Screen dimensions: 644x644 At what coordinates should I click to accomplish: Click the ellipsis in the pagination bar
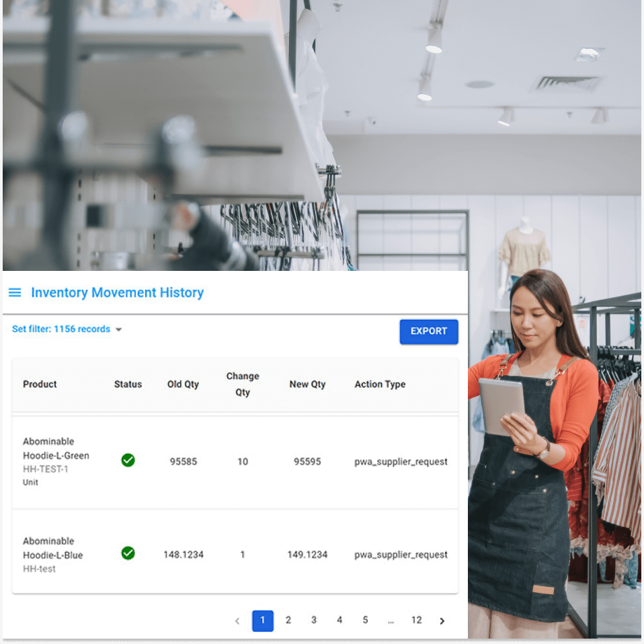click(x=391, y=620)
